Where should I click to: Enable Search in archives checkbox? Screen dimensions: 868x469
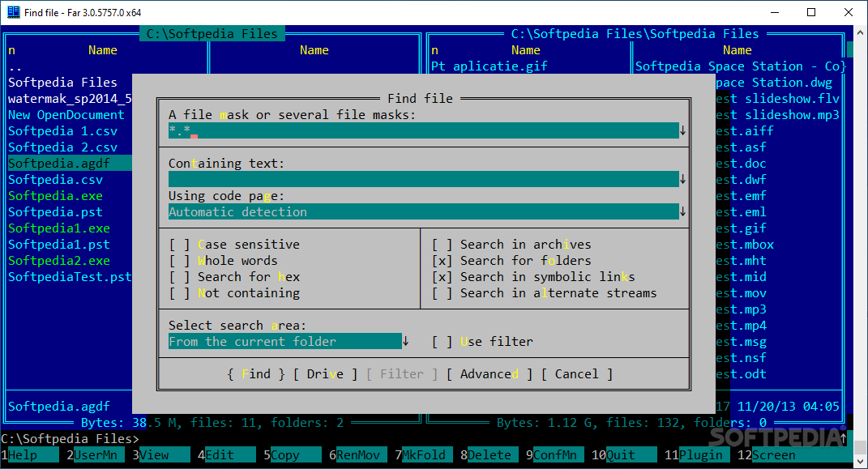coord(511,245)
